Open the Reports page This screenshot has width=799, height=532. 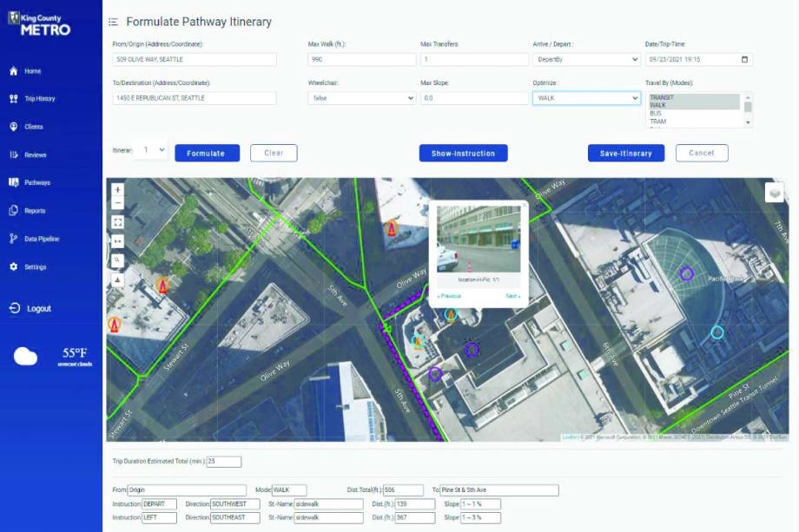click(36, 210)
